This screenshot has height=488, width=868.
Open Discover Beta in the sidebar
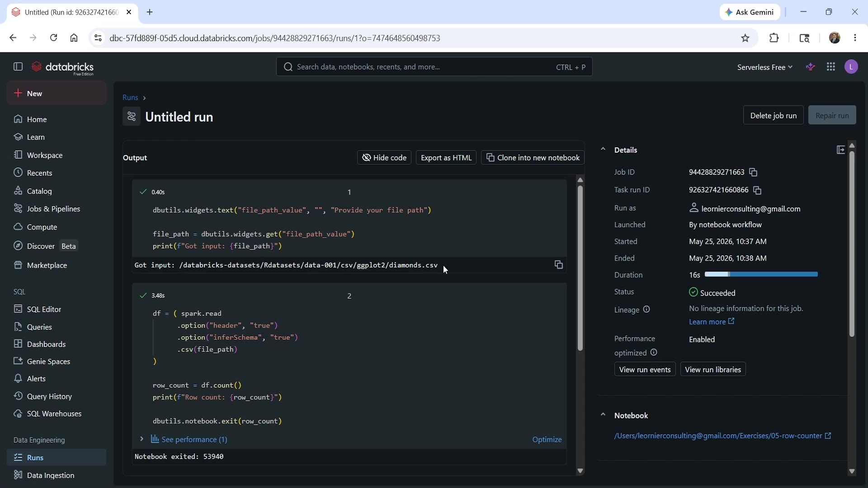coord(57,246)
